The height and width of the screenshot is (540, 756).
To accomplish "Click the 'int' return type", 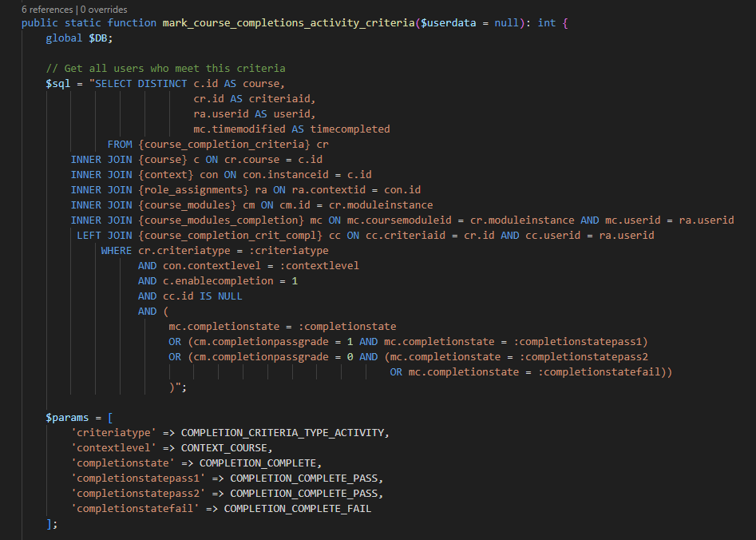I will pos(546,22).
